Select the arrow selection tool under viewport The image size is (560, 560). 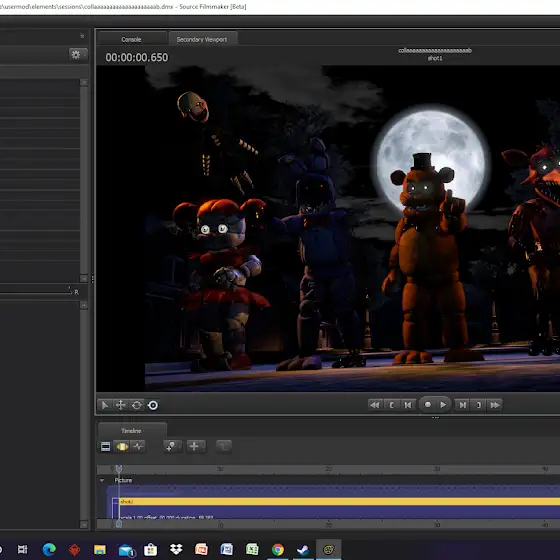coord(105,405)
